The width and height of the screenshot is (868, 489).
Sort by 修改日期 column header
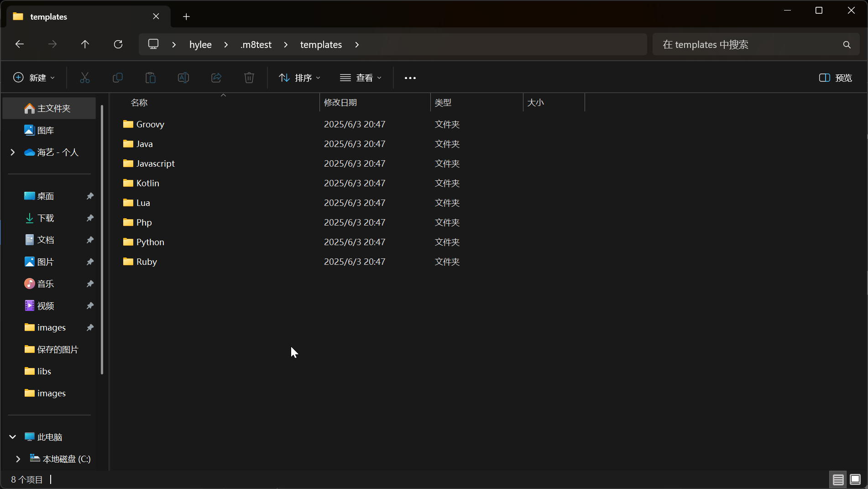click(340, 103)
